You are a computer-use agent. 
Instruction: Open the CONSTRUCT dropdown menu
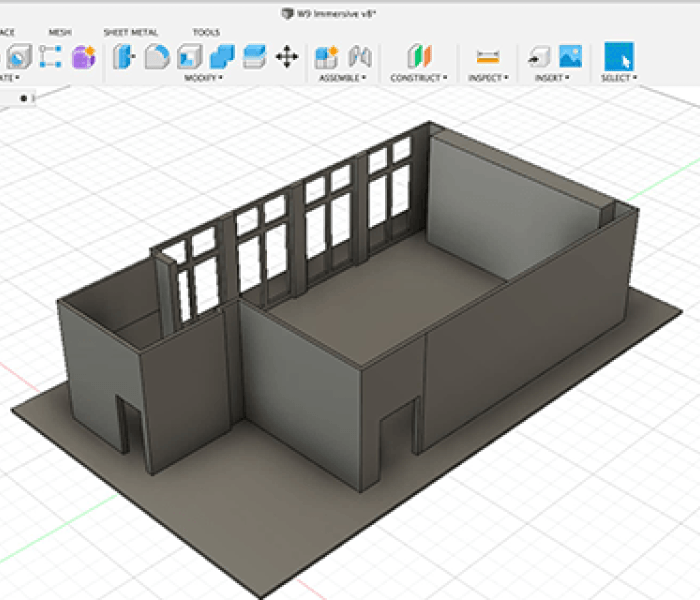coord(419,78)
